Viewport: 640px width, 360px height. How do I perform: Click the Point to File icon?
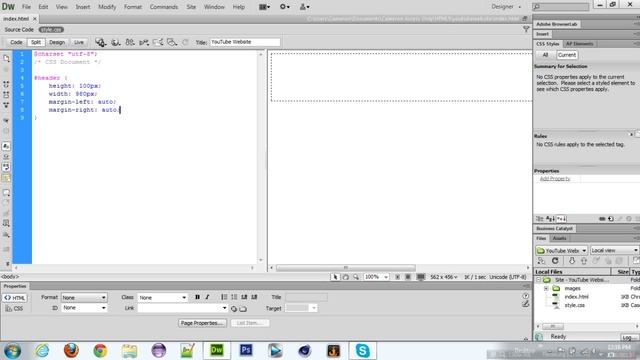click(x=234, y=309)
